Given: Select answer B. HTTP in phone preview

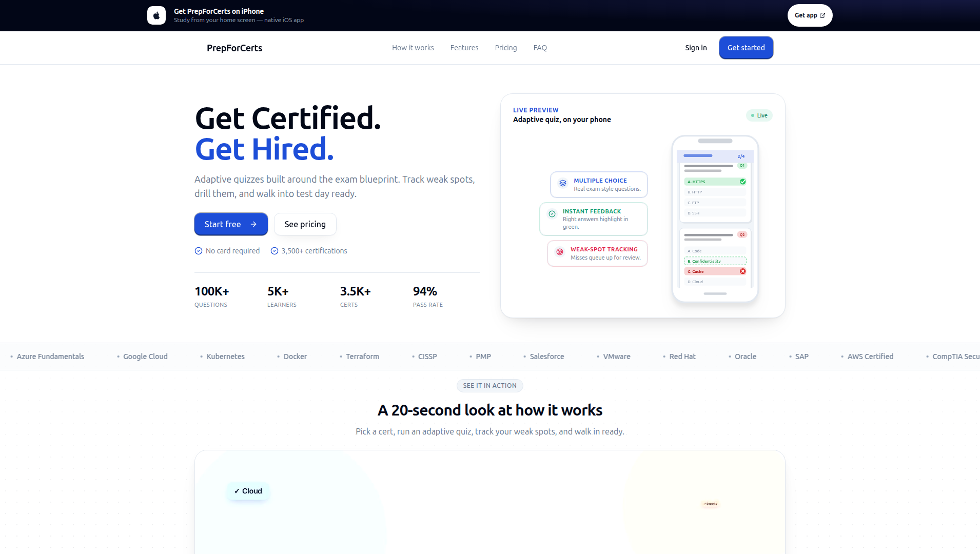Looking at the screenshot, I should [715, 192].
